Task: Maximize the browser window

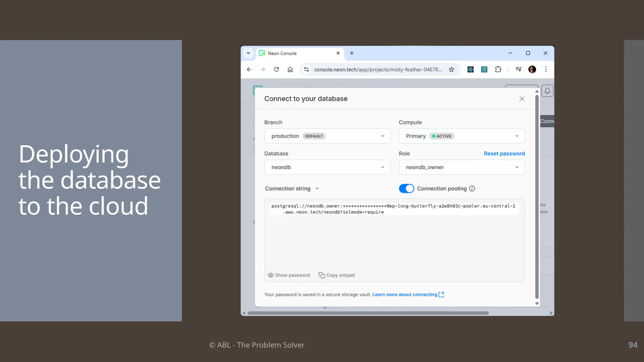Action: click(528, 53)
